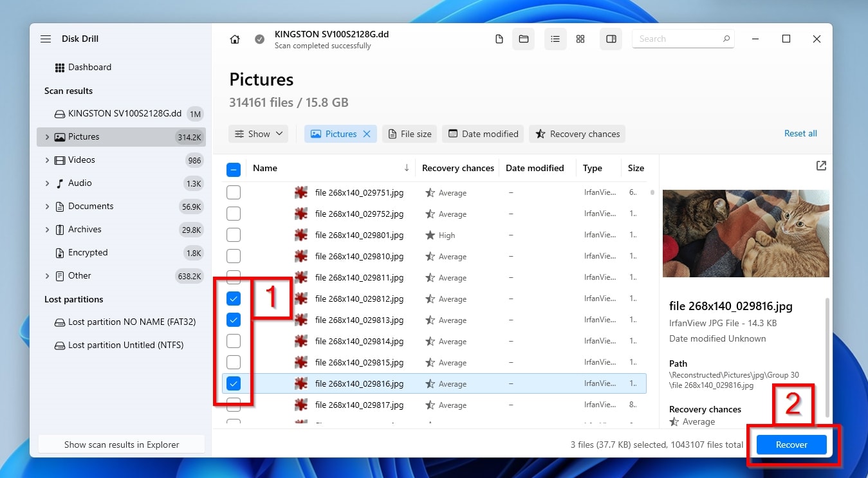Sort by Type column header
Image resolution: width=868 pixels, height=478 pixels.
[x=592, y=168]
